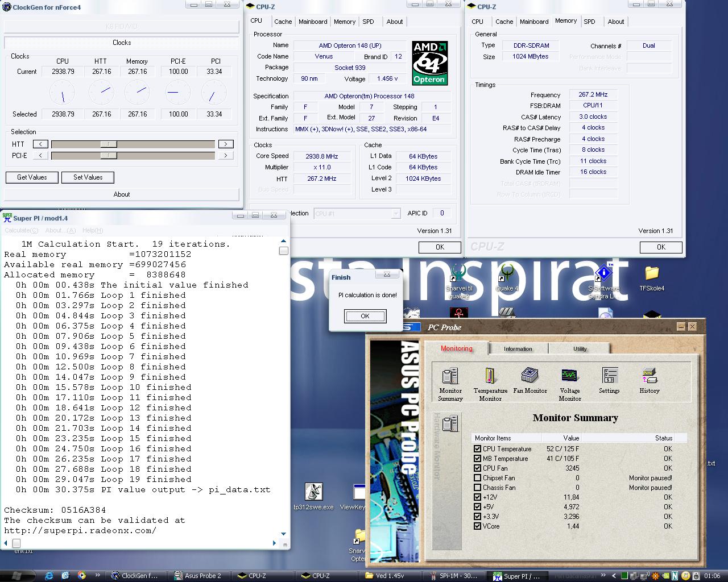This screenshot has height=582, width=728.
Task: Open Mainboard tab in left CPU-Z
Action: pyautogui.click(x=313, y=22)
